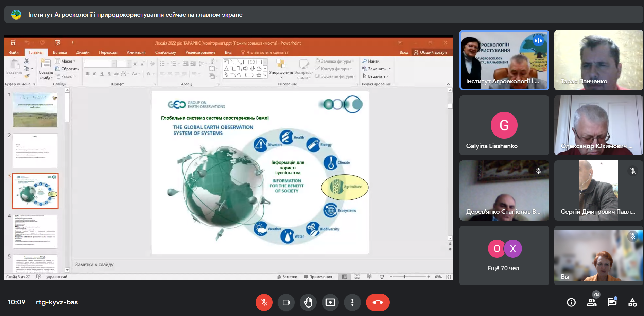Select the rectangle shape in shapes gallery
The height and width of the screenshot is (316, 644).
[x=246, y=62]
